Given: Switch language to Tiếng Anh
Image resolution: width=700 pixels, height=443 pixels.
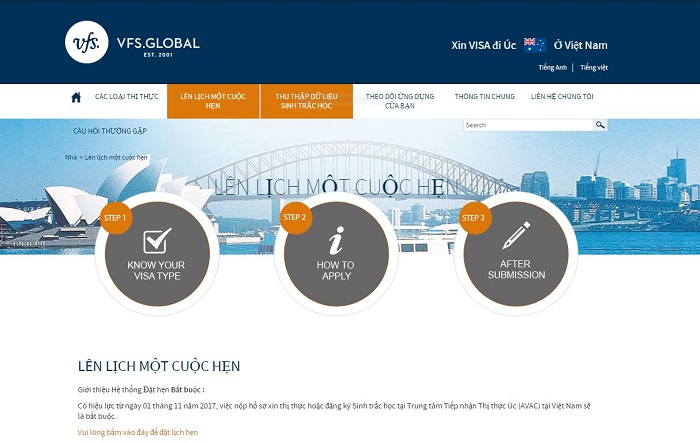Looking at the screenshot, I should (x=552, y=67).
